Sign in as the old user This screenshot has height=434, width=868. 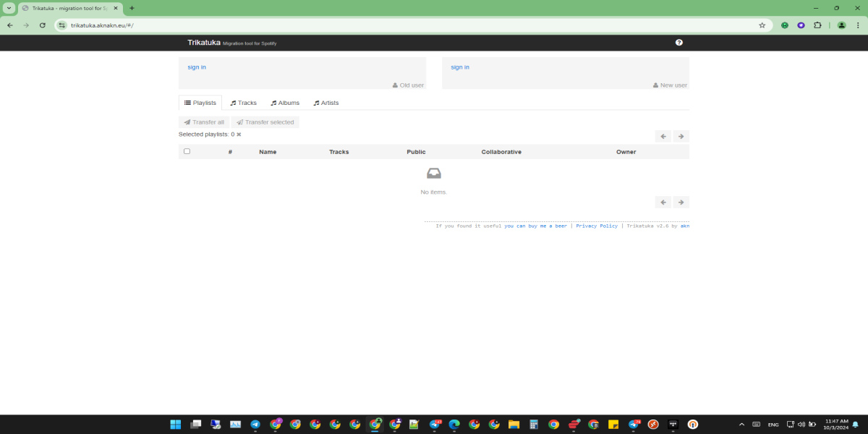197,67
